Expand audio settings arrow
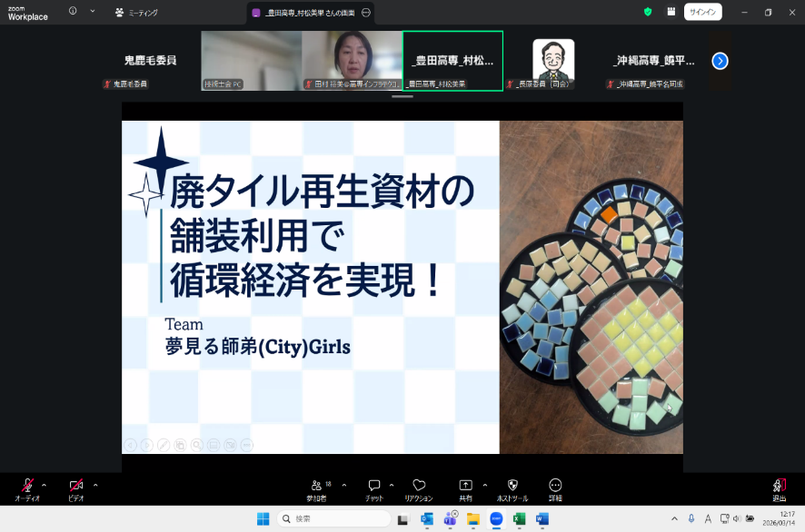The width and height of the screenshot is (805, 532). point(45,484)
